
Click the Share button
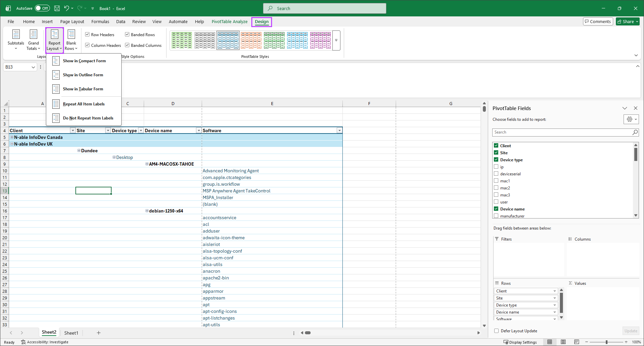pyautogui.click(x=628, y=21)
